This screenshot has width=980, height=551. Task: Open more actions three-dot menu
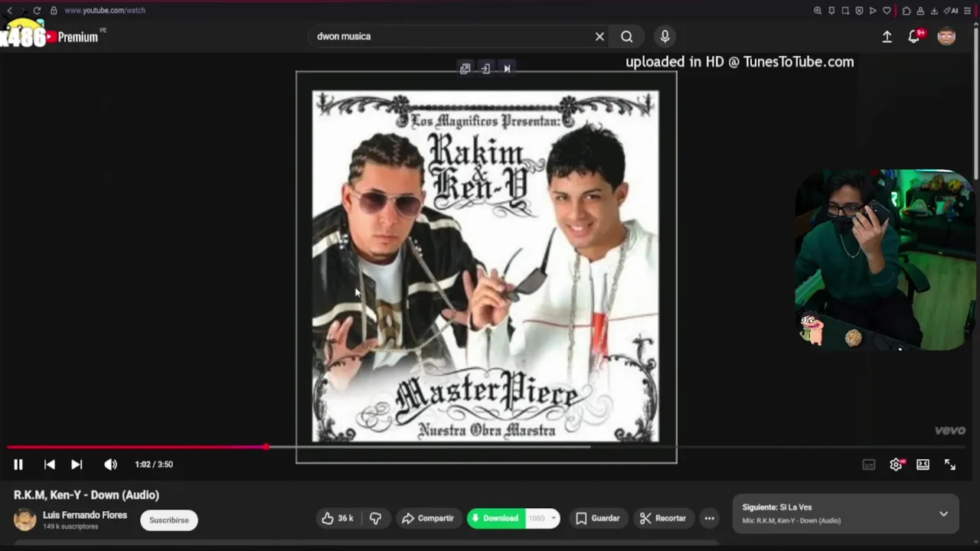[710, 518]
